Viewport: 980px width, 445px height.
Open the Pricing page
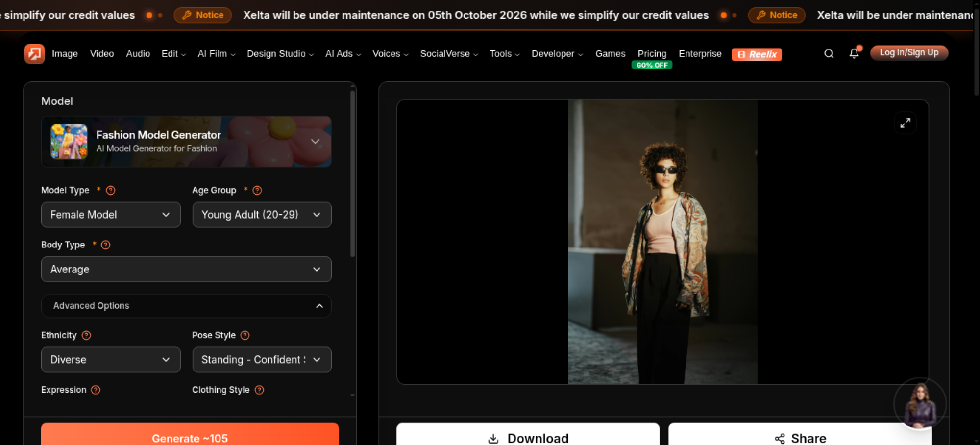click(652, 54)
